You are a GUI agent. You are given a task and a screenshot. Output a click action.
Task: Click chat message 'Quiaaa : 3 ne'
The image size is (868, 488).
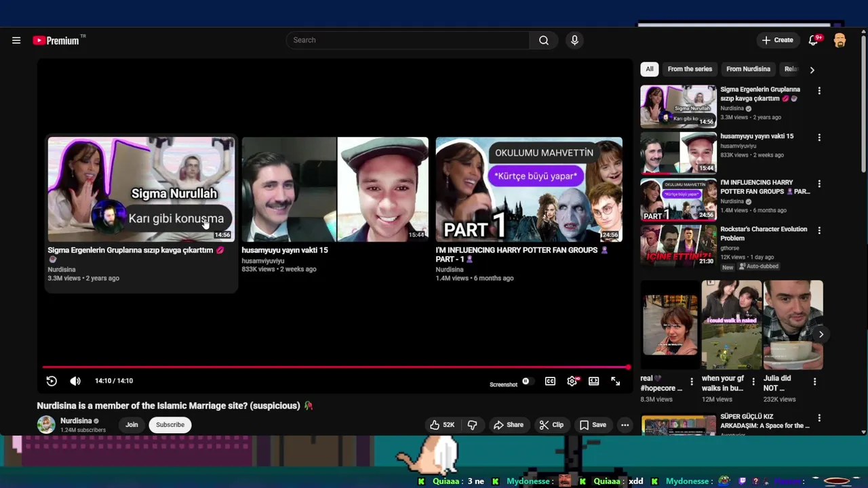pyautogui.click(x=458, y=481)
